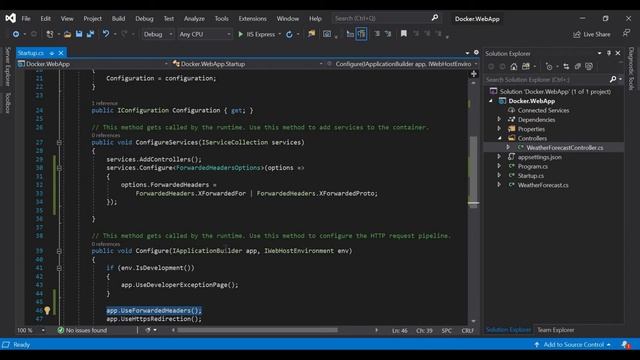Click the Save file icon

tap(79, 34)
